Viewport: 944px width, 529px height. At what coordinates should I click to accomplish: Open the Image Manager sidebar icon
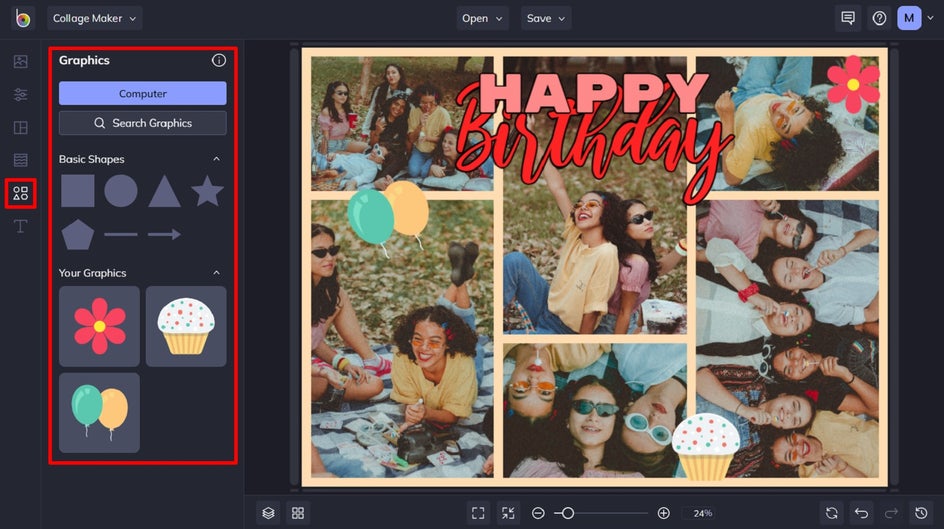click(20, 61)
